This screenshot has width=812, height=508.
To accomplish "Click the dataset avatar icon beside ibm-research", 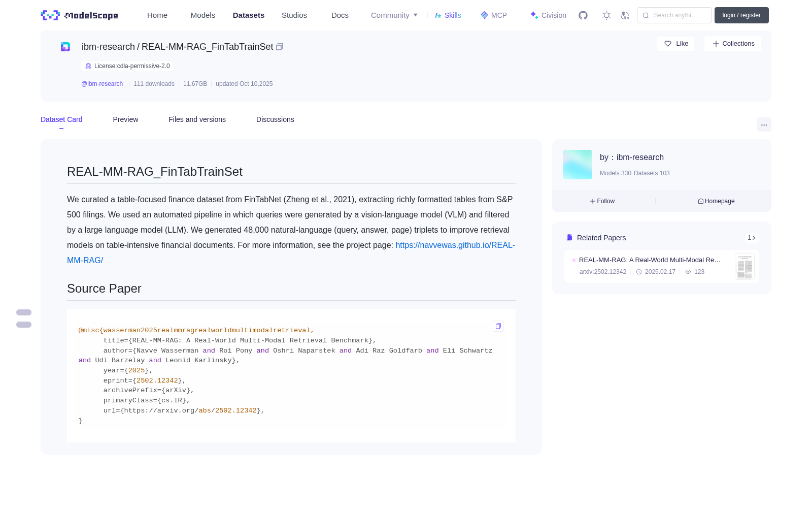I will pos(65,47).
